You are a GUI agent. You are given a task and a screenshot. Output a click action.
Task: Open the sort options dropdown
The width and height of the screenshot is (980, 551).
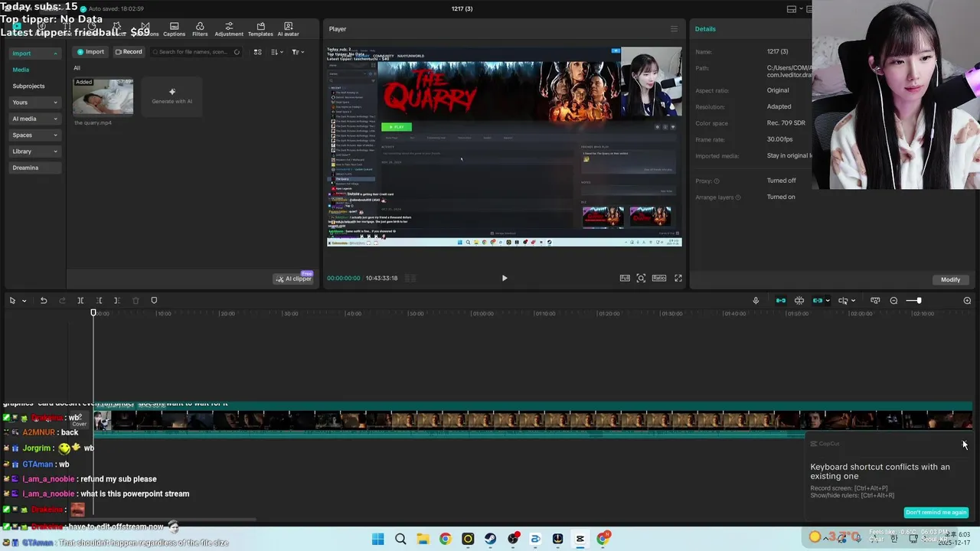click(277, 52)
